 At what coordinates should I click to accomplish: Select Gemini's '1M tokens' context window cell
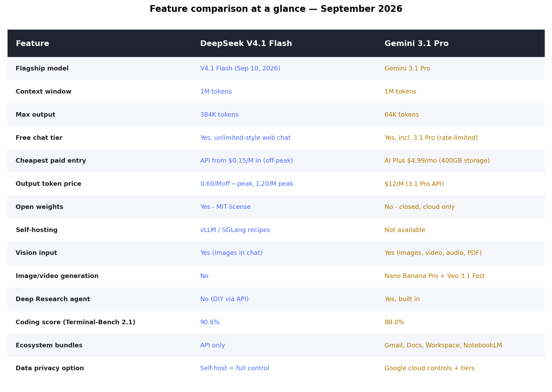click(400, 92)
